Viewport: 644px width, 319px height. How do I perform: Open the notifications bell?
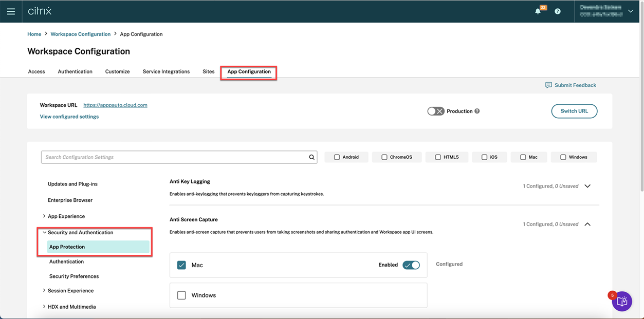(x=538, y=11)
